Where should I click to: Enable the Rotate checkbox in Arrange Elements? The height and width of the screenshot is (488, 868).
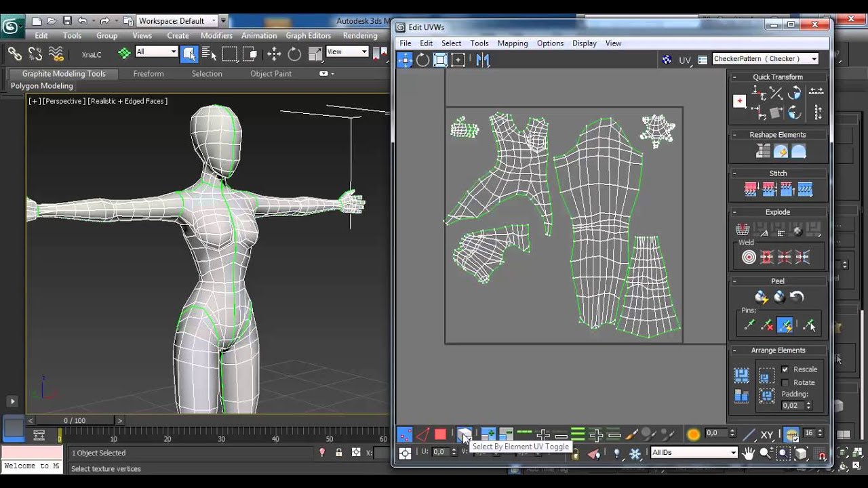(x=785, y=382)
